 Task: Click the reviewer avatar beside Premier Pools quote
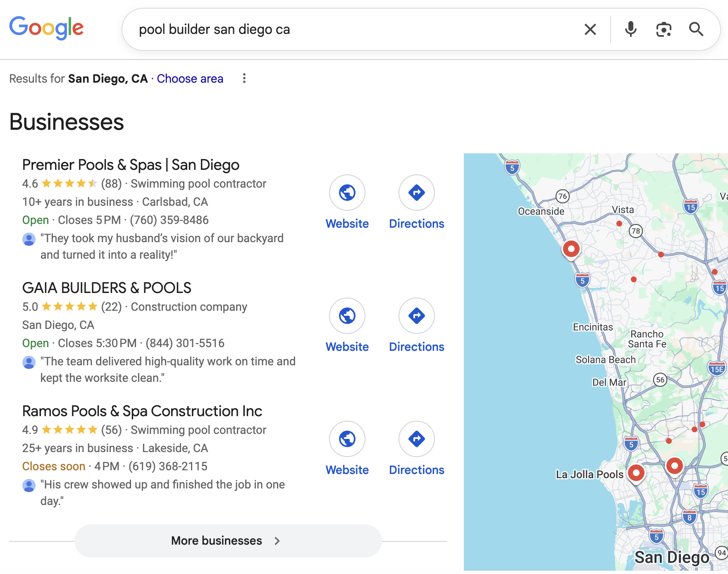click(29, 239)
